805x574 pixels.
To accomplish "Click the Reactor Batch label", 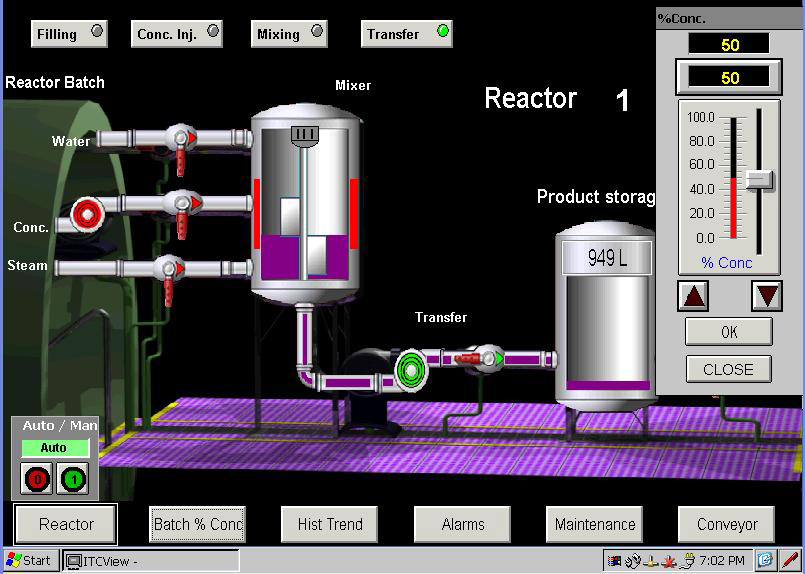I will [55, 82].
